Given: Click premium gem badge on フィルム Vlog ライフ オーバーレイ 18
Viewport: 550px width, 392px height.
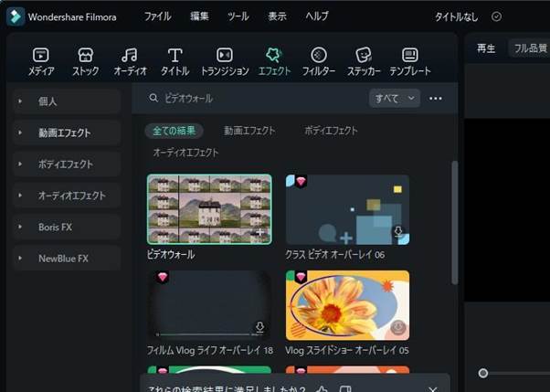Looking at the screenshot, I should point(163,277).
